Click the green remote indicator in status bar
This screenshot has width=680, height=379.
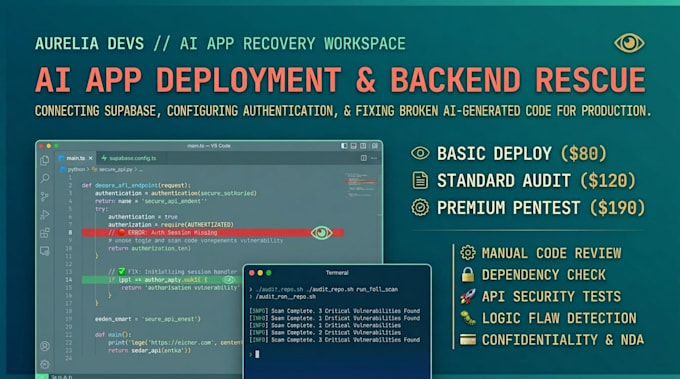pos(42,376)
